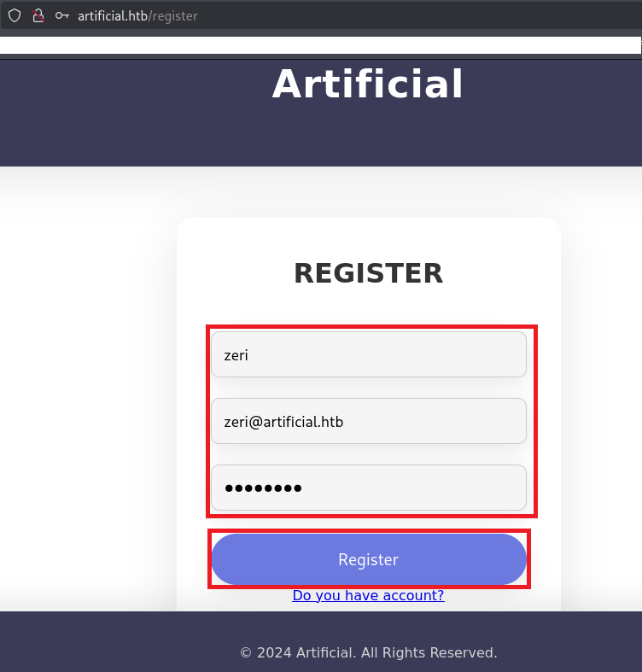Click the key icon in address bar
Viewport: 642px width, 672px height.
tap(61, 15)
